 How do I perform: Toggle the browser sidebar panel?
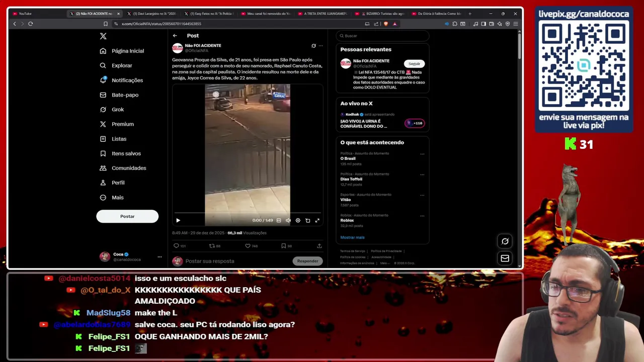pyautogui.click(x=484, y=24)
